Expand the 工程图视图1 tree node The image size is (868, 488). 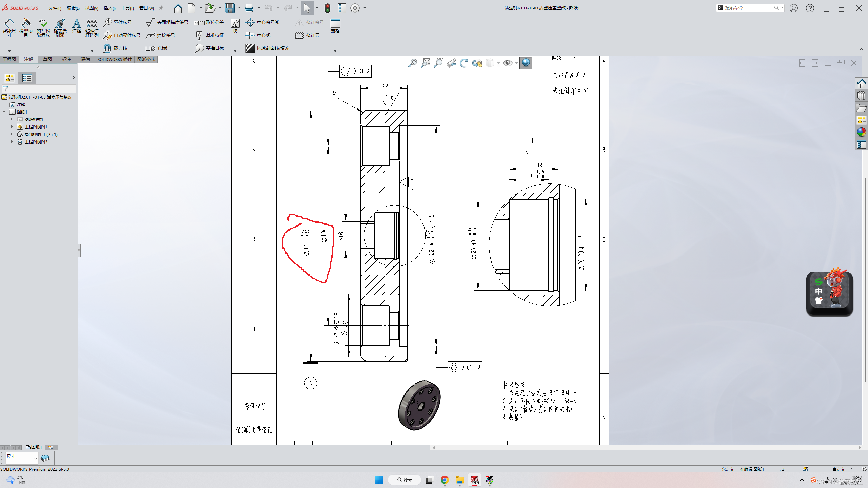pyautogui.click(x=12, y=127)
